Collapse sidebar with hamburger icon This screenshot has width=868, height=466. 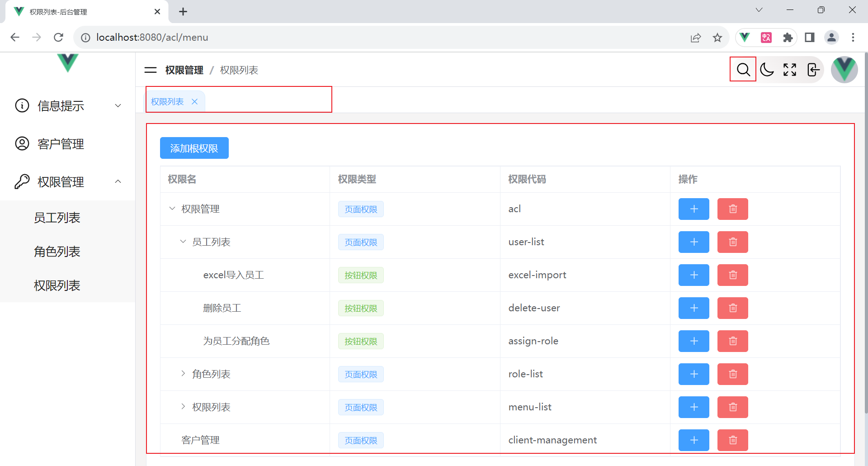click(x=151, y=70)
